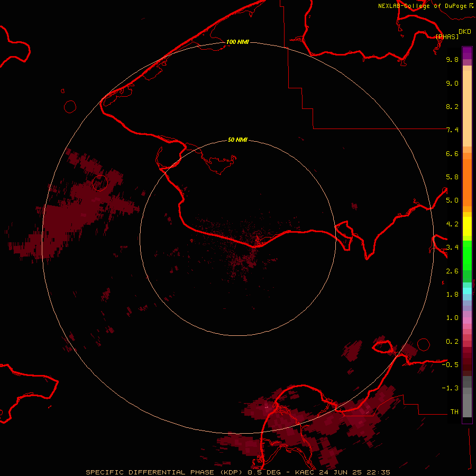Click the 5.0 value on the color scale

pos(452,200)
